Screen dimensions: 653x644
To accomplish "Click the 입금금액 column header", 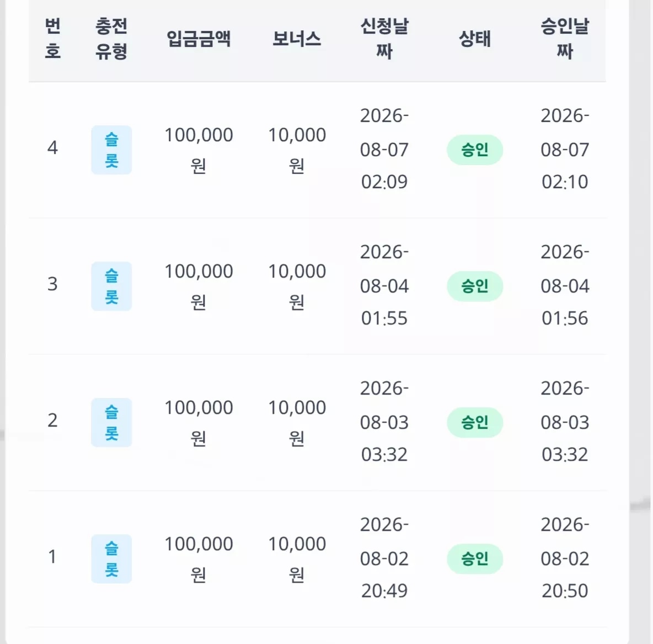I will pyautogui.click(x=199, y=39).
